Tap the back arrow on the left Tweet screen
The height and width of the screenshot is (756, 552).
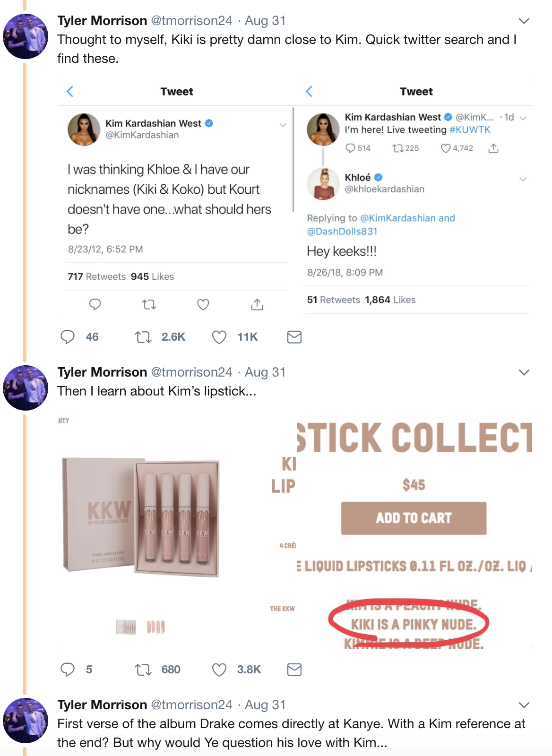(70, 92)
